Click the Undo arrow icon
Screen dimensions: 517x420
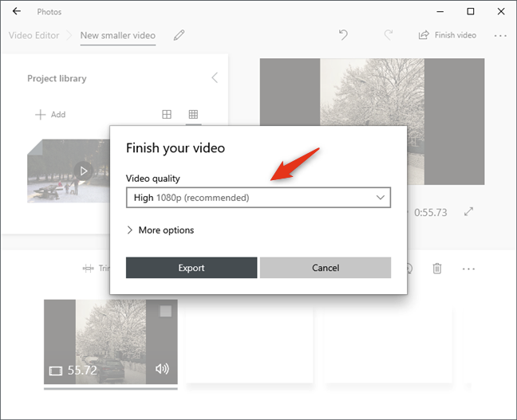click(343, 35)
